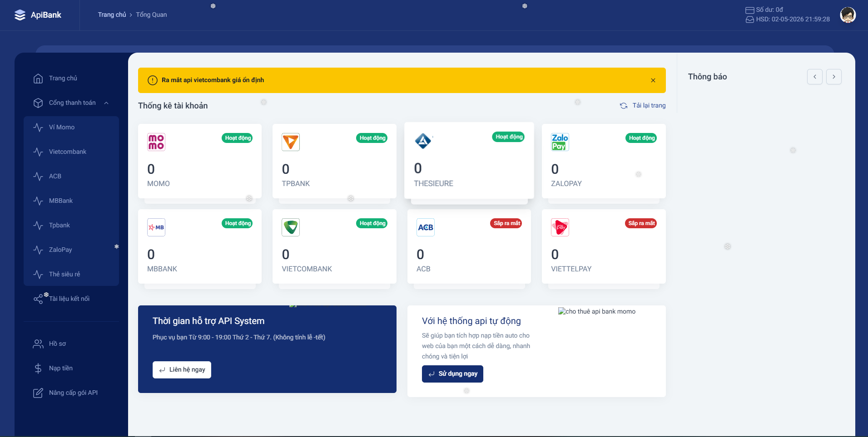The height and width of the screenshot is (437, 868).
Task: Click the Sắp ra mắt badge on the VIETTELPAY card
Action: click(x=641, y=223)
